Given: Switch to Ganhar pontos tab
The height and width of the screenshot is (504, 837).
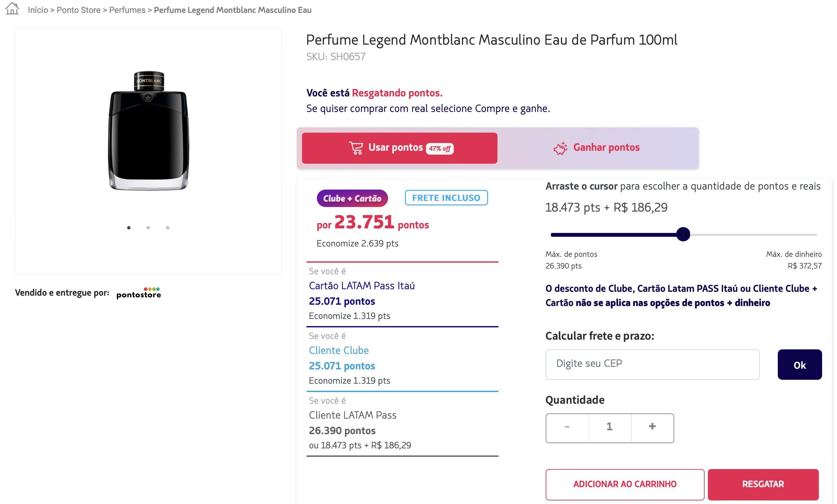Looking at the screenshot, I should [x=597, y=148].
